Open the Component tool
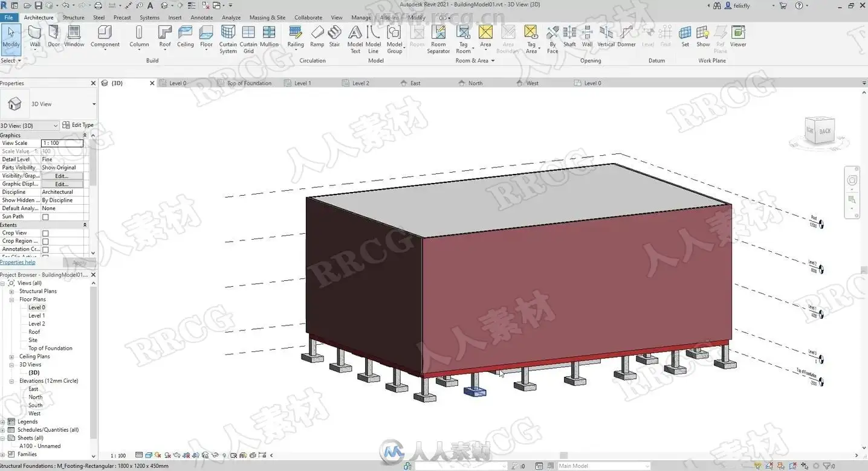 [105, 37]
